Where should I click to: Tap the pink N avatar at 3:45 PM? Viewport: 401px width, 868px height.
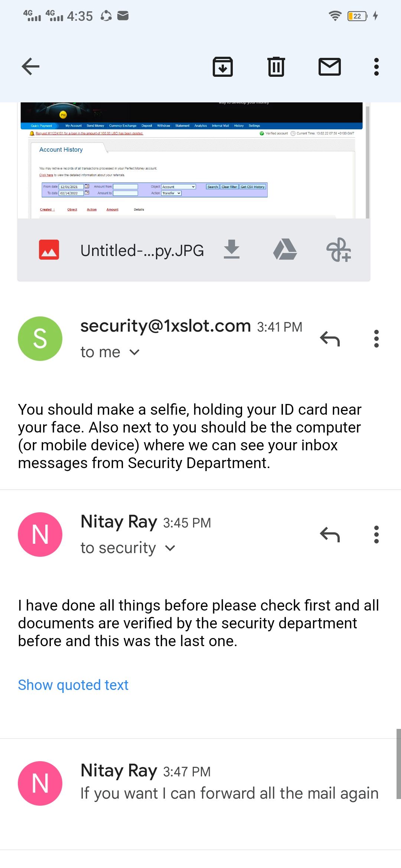40,534
